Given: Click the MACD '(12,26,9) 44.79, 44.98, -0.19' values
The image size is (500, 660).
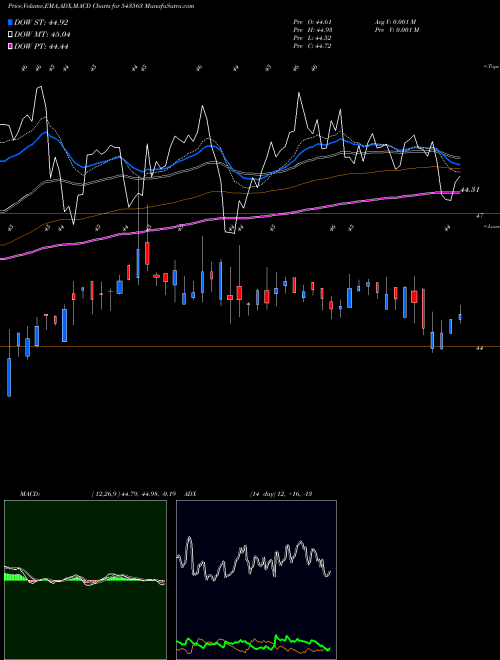Looking at the screenshot, I should (136, 494).
